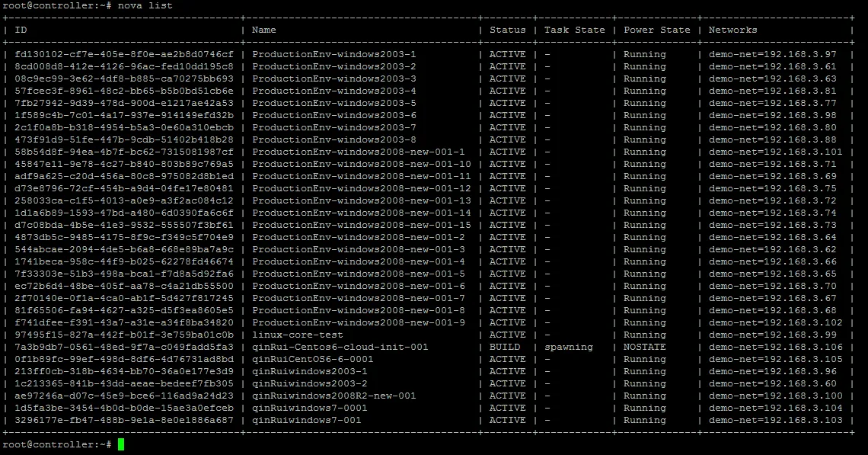Click network demo-net=192.168.3.103
868x455 pixels.
776,420
